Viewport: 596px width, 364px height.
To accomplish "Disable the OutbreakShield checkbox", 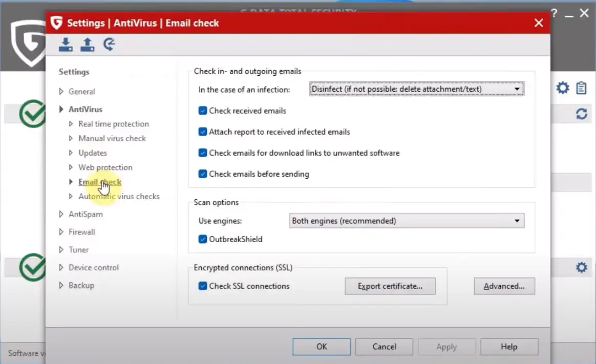I will (203, 239).
